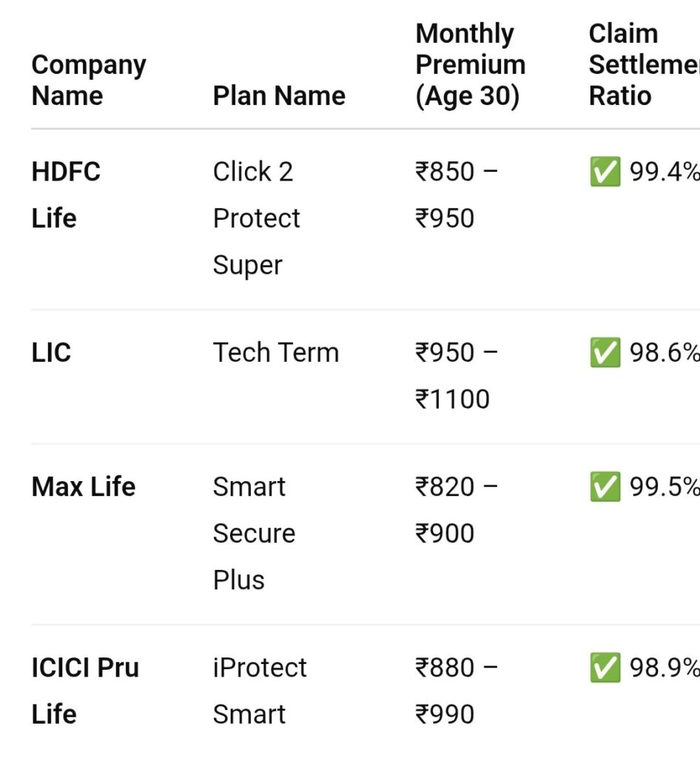Click the ICICI Pru Life company name
The width and height of the screenshot is (700, 758).
85,691
